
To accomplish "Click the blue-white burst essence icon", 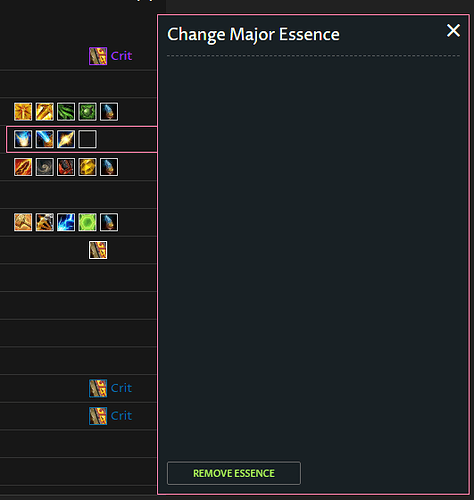I will coord(23,139).
